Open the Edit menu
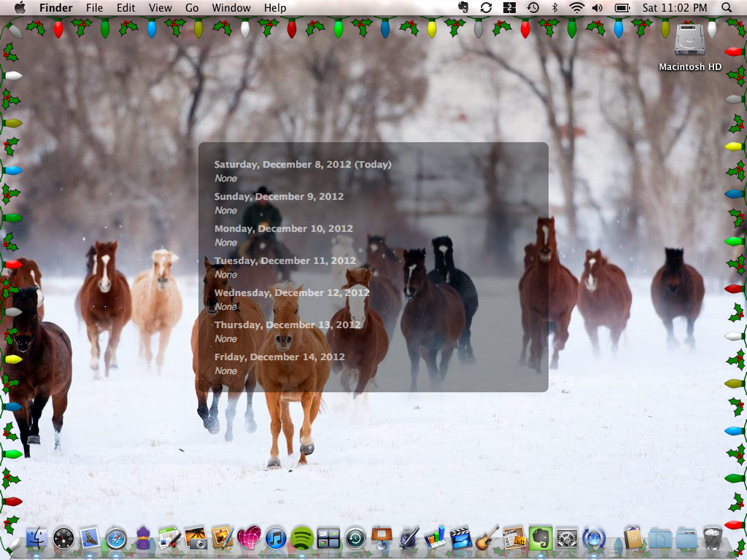The width and height of the screenshot is (747, 560). pos(125,7)
